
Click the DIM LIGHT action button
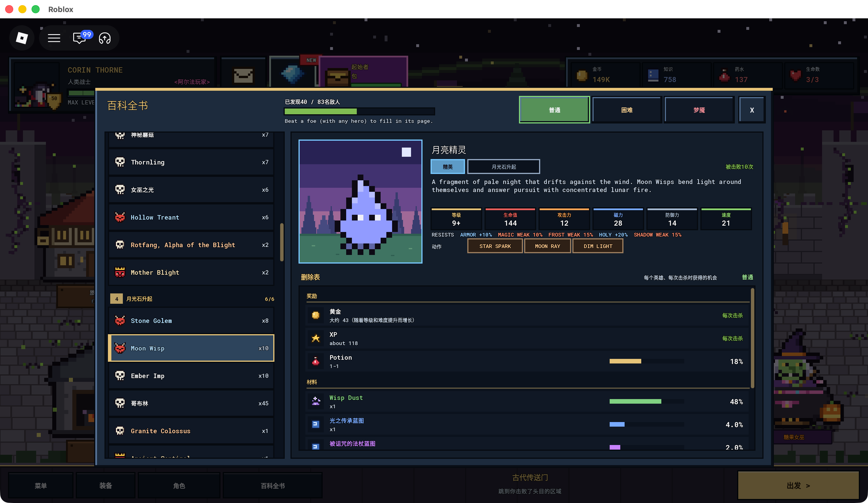598,246
